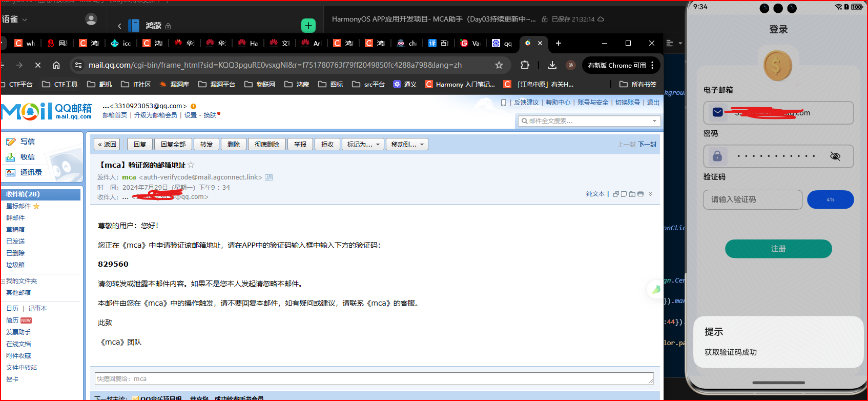Click the gold coin logo in phone app
868x401 pixels.
[x=778, y=66]
